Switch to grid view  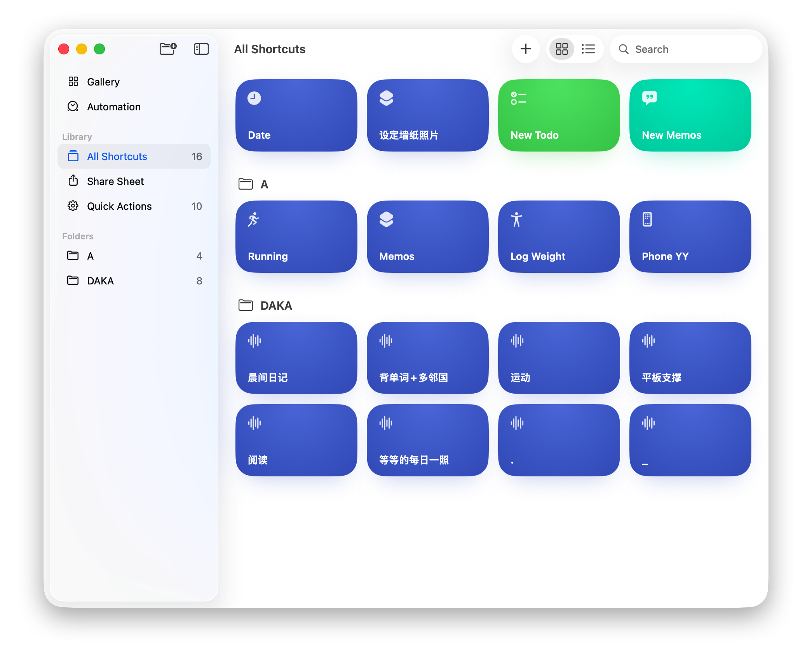pyautogui.click(x=561, y=49)
